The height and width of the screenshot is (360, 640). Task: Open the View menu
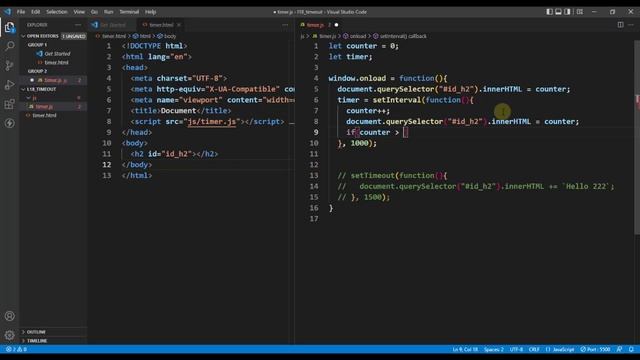click(79, 12)
